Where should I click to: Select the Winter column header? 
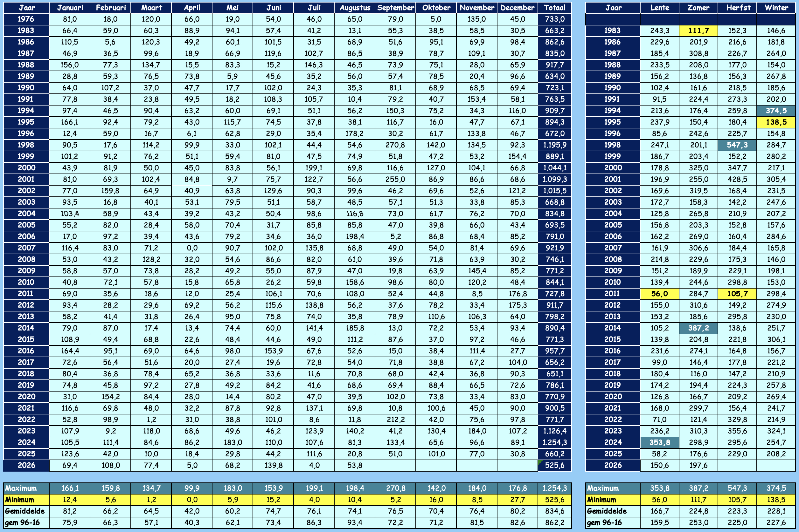click(x=776, y=7)
